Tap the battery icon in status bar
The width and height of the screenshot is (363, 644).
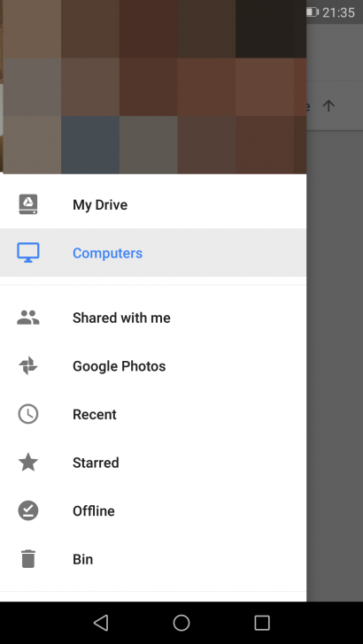[313, 12]
